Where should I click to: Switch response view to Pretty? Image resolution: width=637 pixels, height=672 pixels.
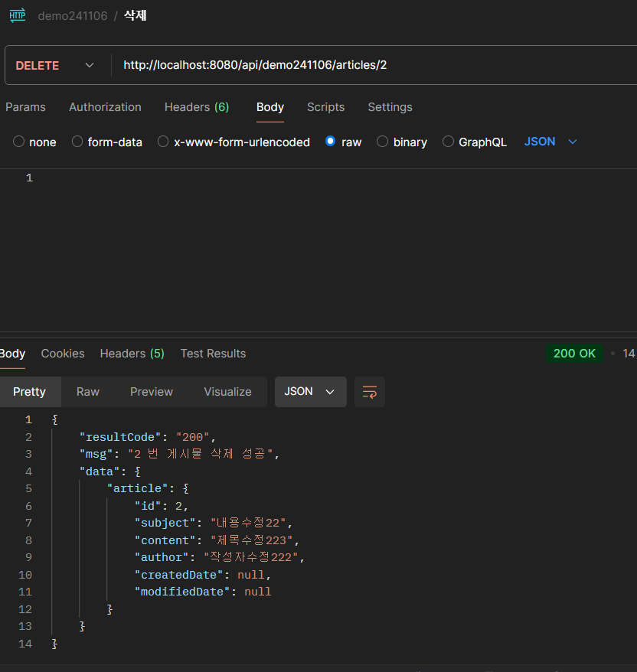pos(29,392)
